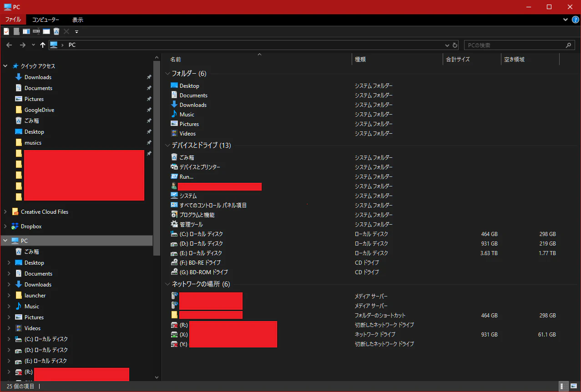Open GoogleDrive in Quick Access
This screenshot has height=392, width=581.
pos(35,110)
